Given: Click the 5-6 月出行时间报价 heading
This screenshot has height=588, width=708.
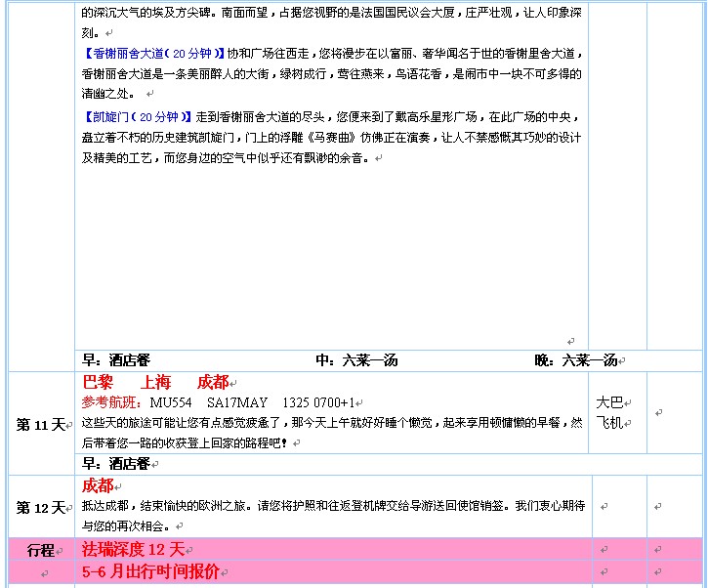Looking at the screenshot, I should tap(150, 571).
